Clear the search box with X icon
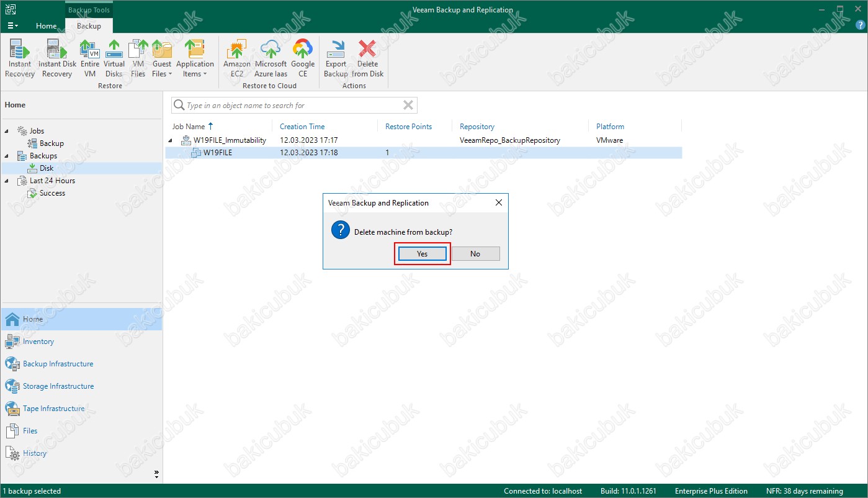Screen dimensions: 868x498 tap(408, 105)
